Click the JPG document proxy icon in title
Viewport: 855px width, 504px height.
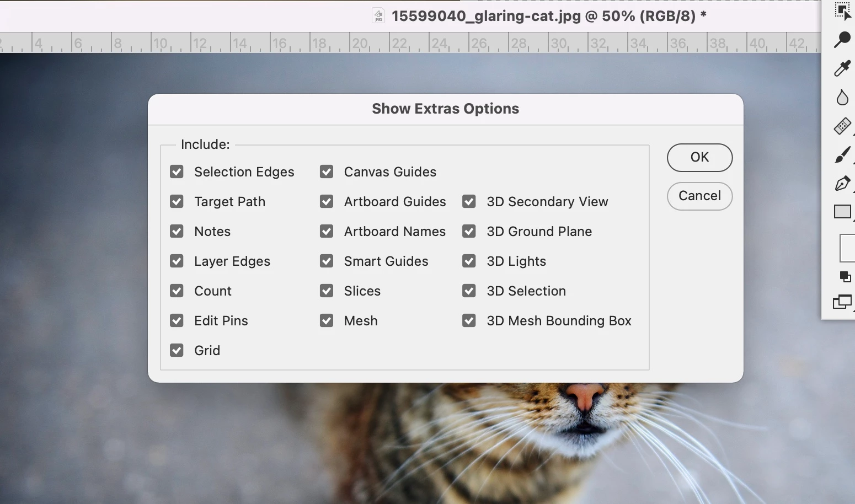(378, 15)
